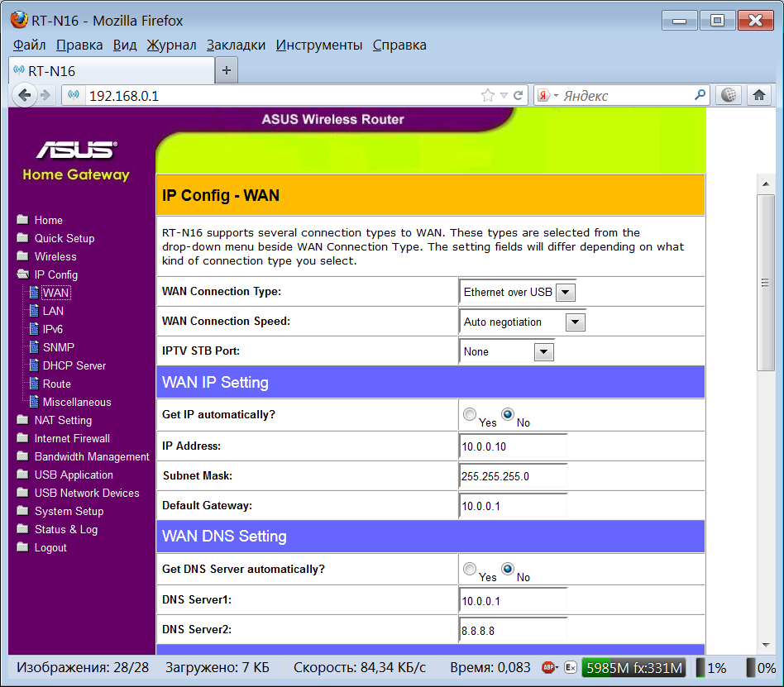Open WAN settings link in sidebar
784x687 pixels.
(55, 293)
